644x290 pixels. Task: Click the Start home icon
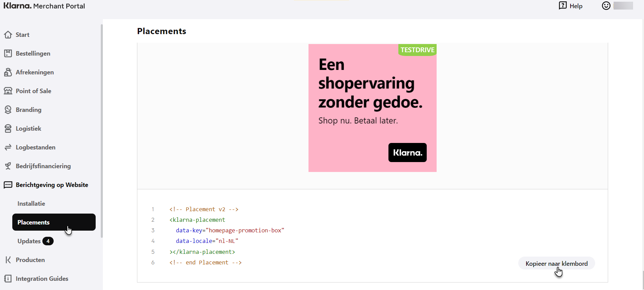point(8,35)
